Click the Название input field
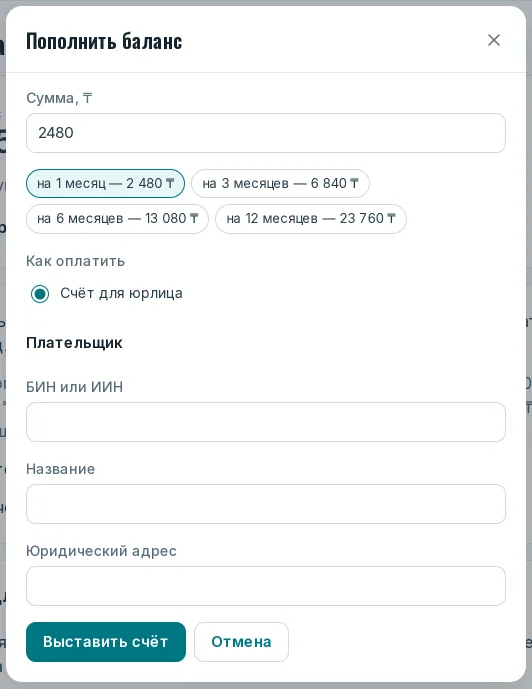 [x=266, y=504]
